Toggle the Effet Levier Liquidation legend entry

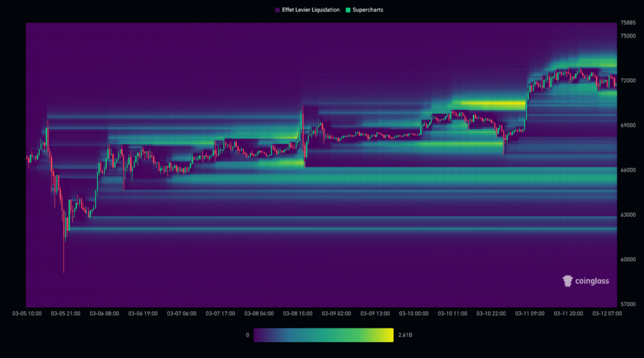[x=307, y=10]
